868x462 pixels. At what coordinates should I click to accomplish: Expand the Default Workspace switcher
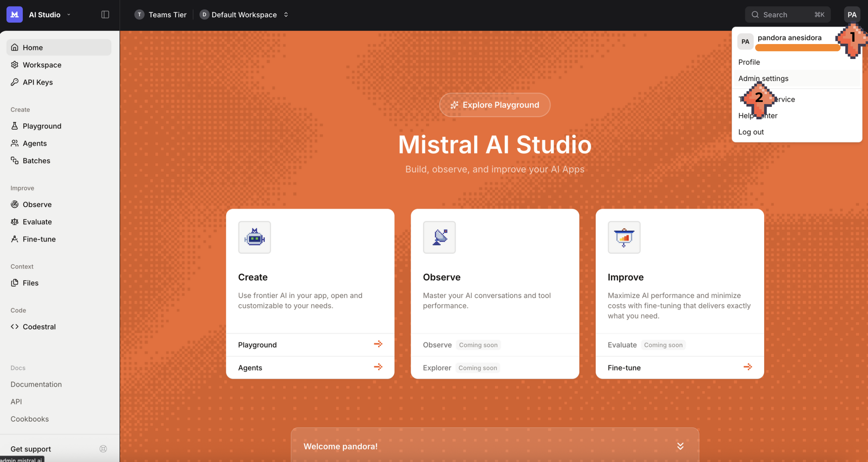click(286, 15)
